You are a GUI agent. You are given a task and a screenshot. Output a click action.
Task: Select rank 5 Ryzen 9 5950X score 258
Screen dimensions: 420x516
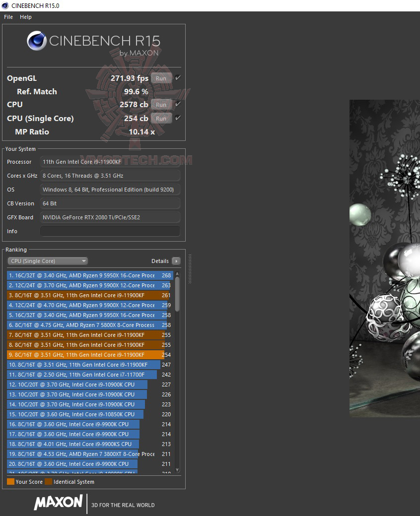[x=90, y=315]
